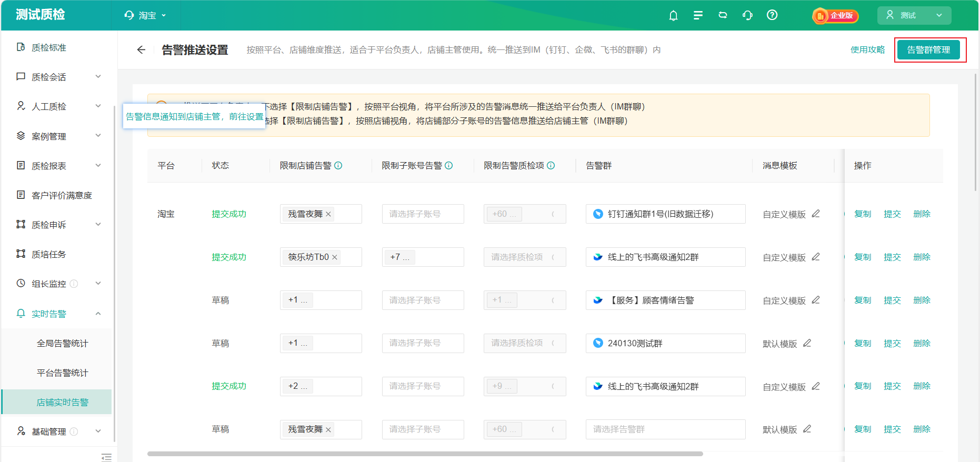The image size is (980, 462).
Task: Delete the 【服务】顾客情绪告警 row
Action: tap(922, 300)
